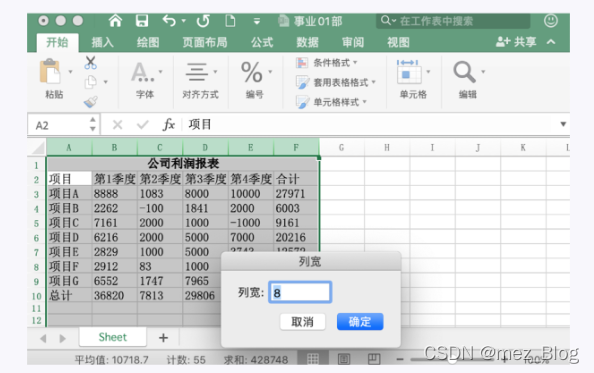594x373 pixels.
Task: Cancel formula entry with X icon
Action: pos(117,125)
